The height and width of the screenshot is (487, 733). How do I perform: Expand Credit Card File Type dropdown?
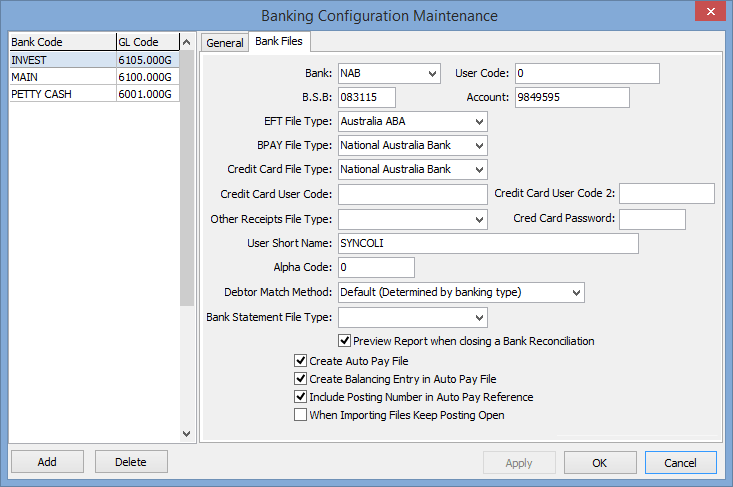479,169
